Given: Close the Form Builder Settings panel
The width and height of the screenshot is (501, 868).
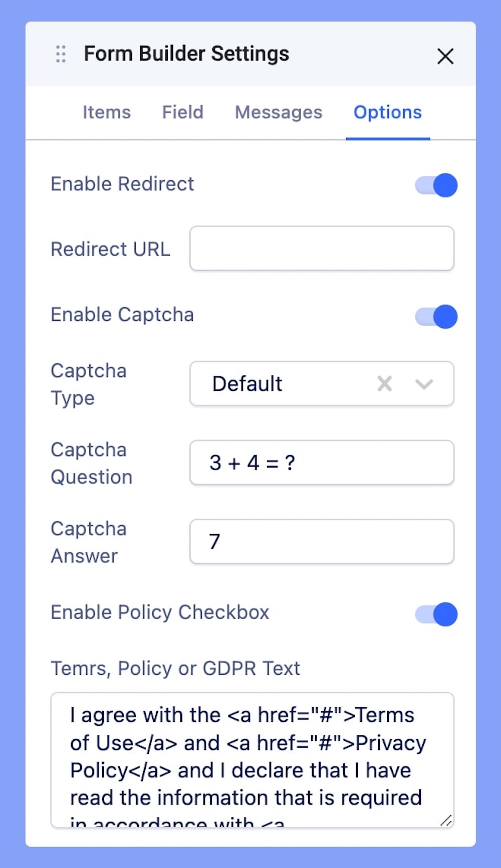Looking at the screenshot, I should [445, 56].
